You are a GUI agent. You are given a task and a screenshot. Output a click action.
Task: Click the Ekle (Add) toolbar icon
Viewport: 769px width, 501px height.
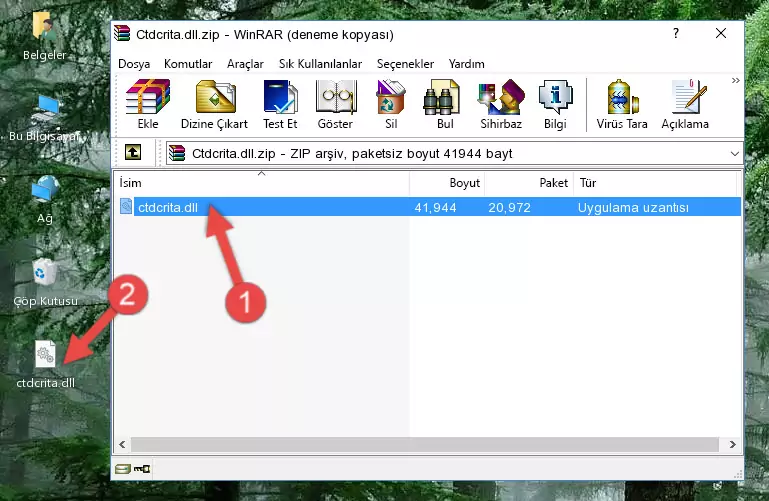pyautogui.click(x=148, y=104)
